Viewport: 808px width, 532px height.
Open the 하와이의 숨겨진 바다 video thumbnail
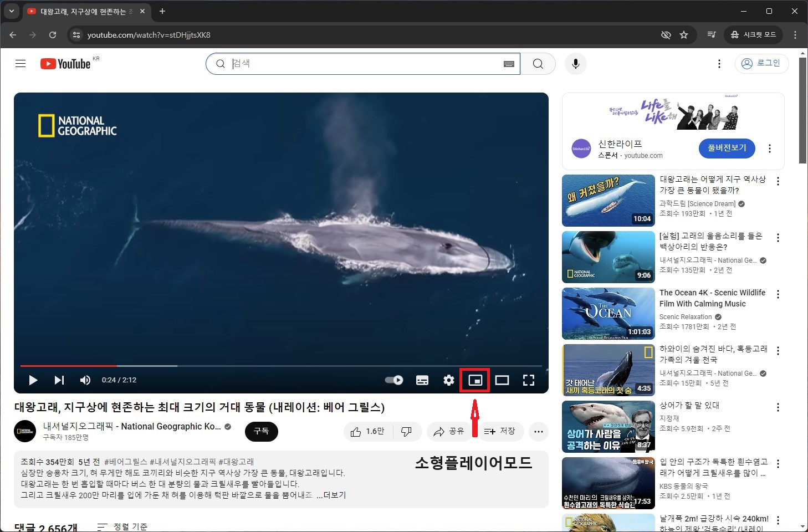608,370
